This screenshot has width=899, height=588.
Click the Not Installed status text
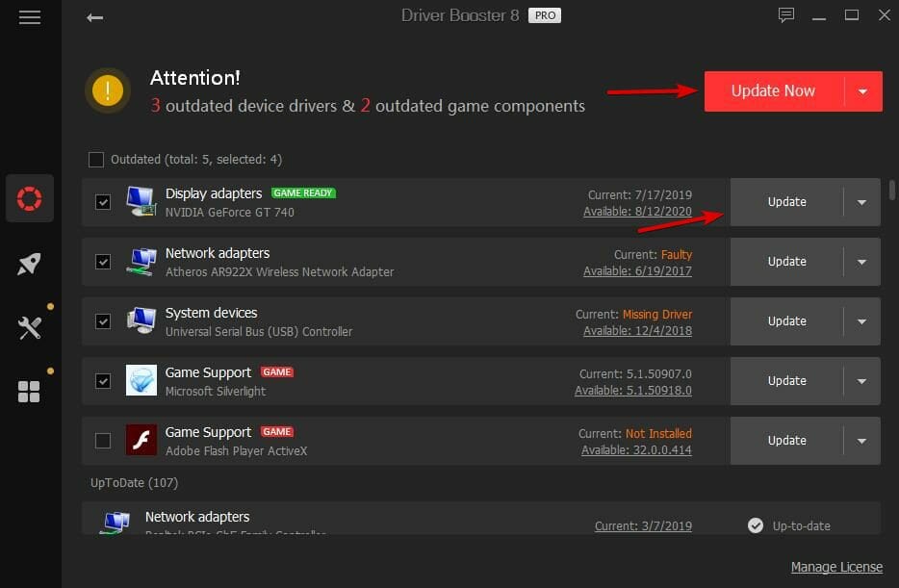(x=658, y=433)
